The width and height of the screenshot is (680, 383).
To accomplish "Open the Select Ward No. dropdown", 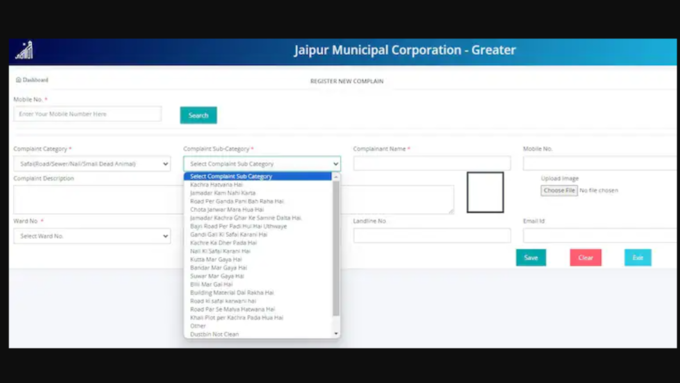I will pos(92,236).
